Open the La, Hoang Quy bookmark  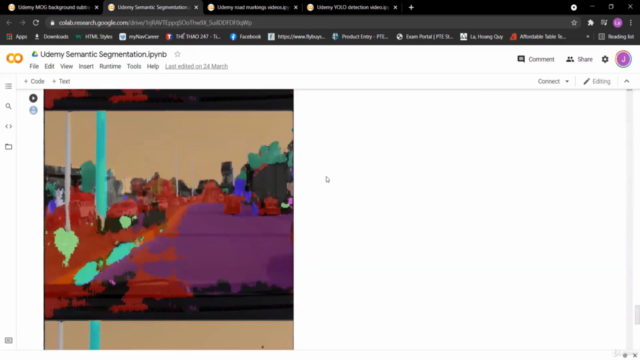[482, 36]
